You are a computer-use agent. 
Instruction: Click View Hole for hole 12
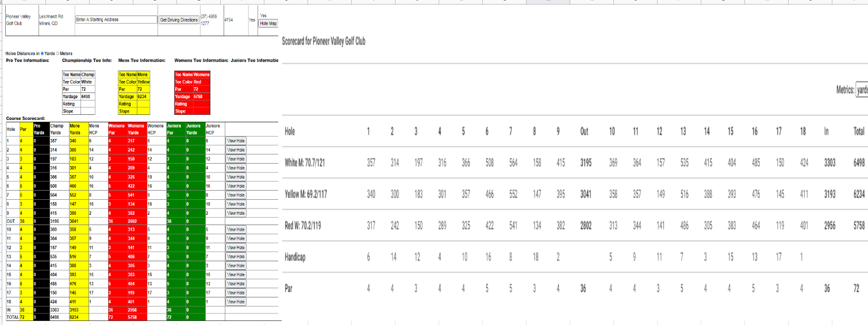click(236, 247)
